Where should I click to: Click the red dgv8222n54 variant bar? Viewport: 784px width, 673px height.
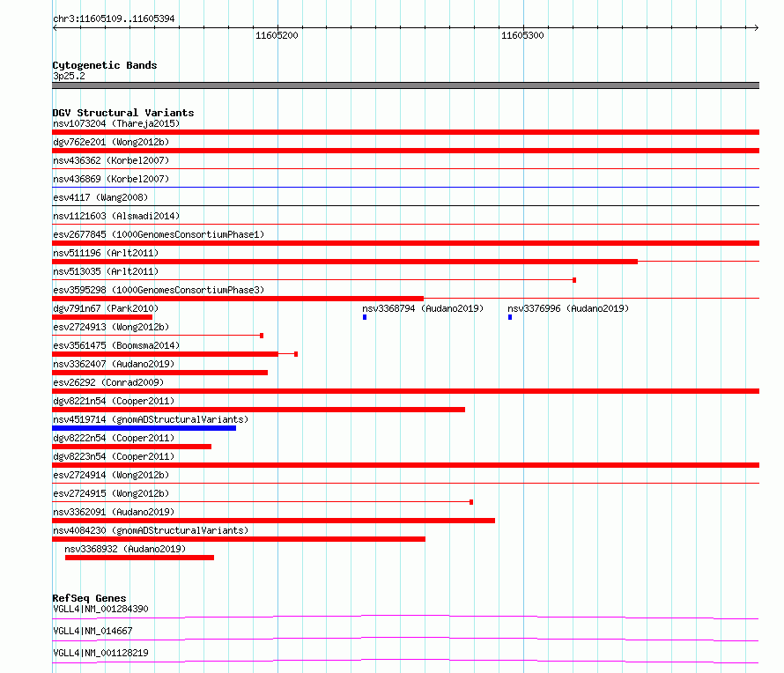[131, 447]
